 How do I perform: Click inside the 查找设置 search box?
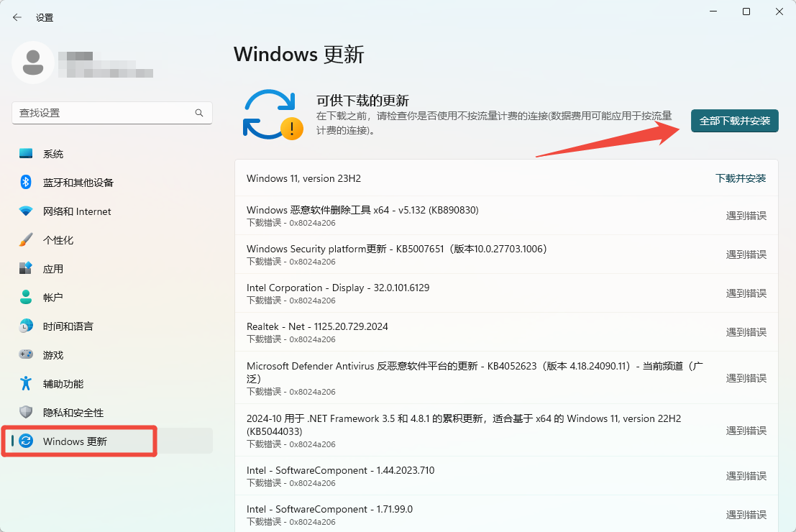111,113
